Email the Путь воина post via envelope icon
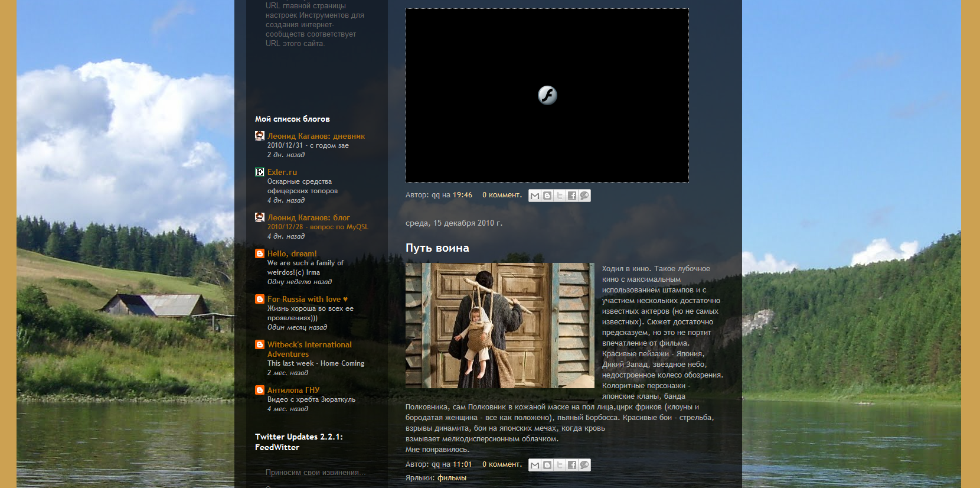Image resolution: width=980 pixels, height=488 pixels. click(x=535, y=465)
